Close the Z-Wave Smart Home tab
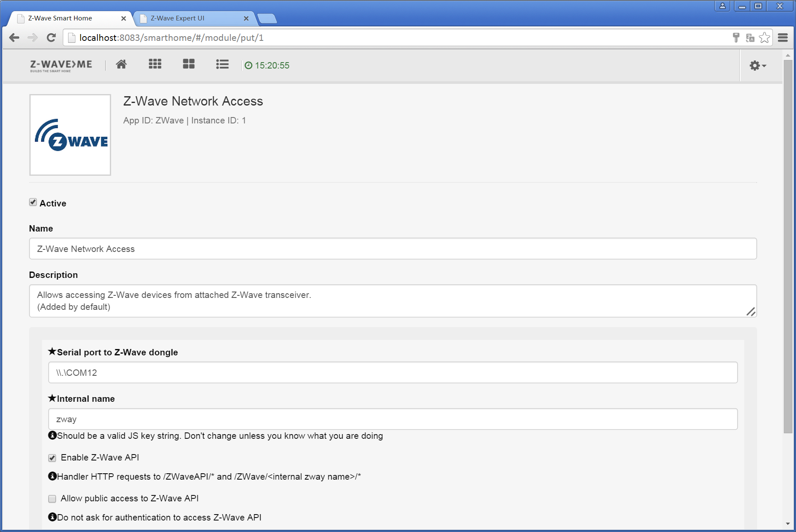The height and width of the screenshot is (532, 796). [x=123, y=18]
